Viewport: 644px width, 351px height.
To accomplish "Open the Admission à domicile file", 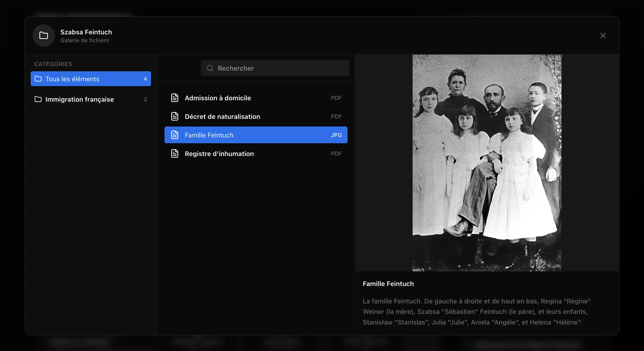I will click(x=218, y=98).
